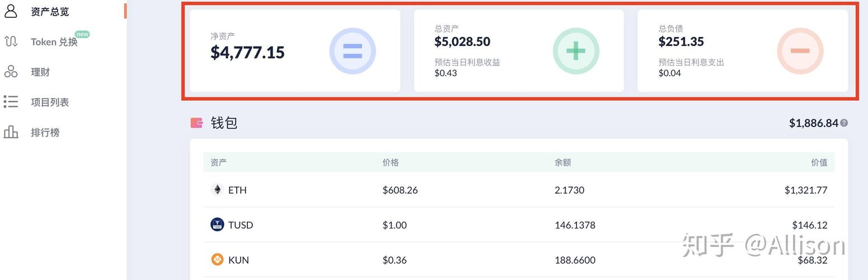Click the pink wallet icon beside 钱包
Image resolution: width=868 pixels, height=280 pixels.
pos(196,123)
